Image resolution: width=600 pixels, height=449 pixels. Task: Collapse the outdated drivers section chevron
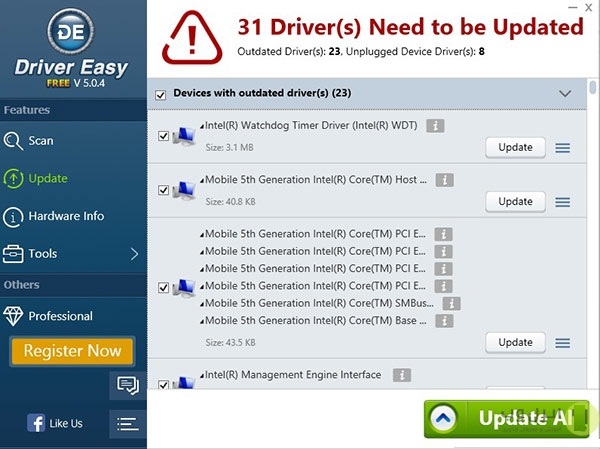[x=565, y=93]
